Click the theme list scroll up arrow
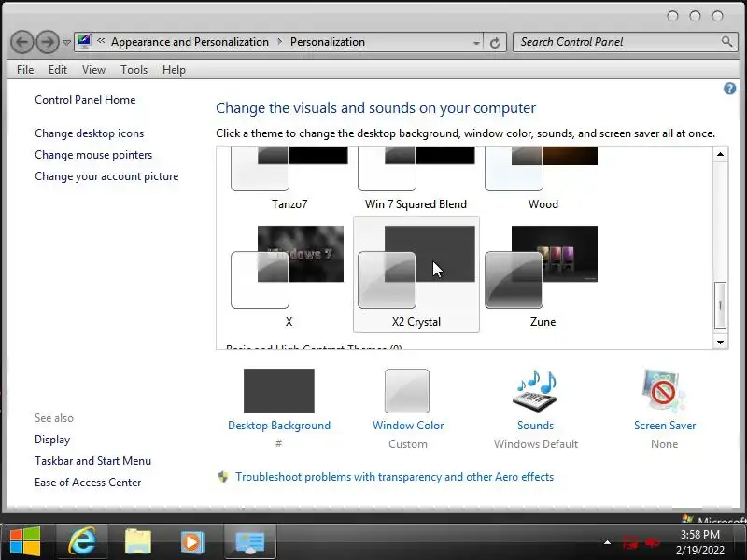The height and width of the screenshot is (560, 747). click(720, 154)
